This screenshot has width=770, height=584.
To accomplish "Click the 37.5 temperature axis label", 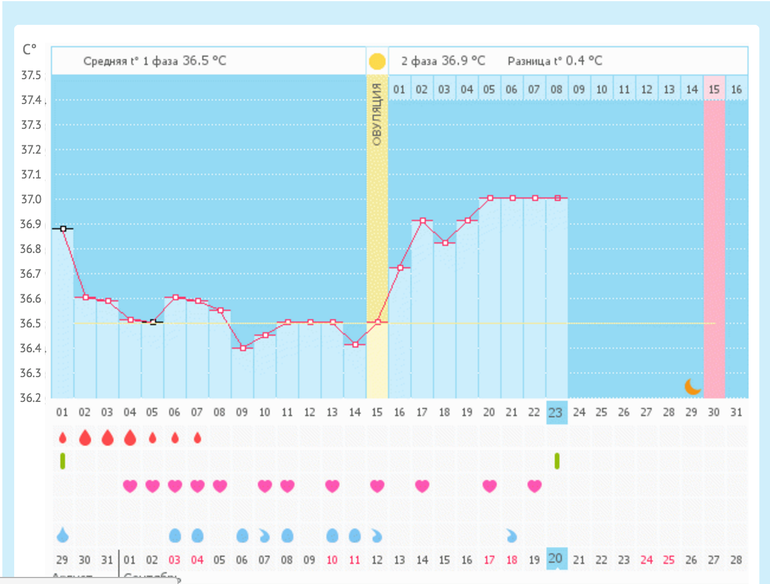I will point(30,75).
